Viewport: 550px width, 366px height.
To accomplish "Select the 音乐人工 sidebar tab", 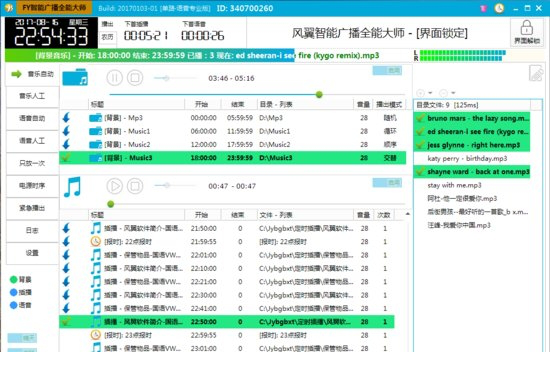I will [32, 96].
